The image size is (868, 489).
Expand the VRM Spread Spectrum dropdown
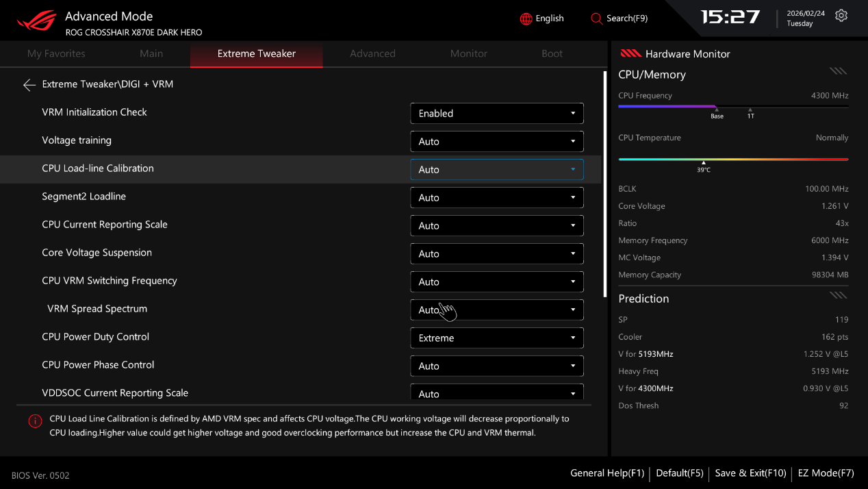tap(496, 310)
